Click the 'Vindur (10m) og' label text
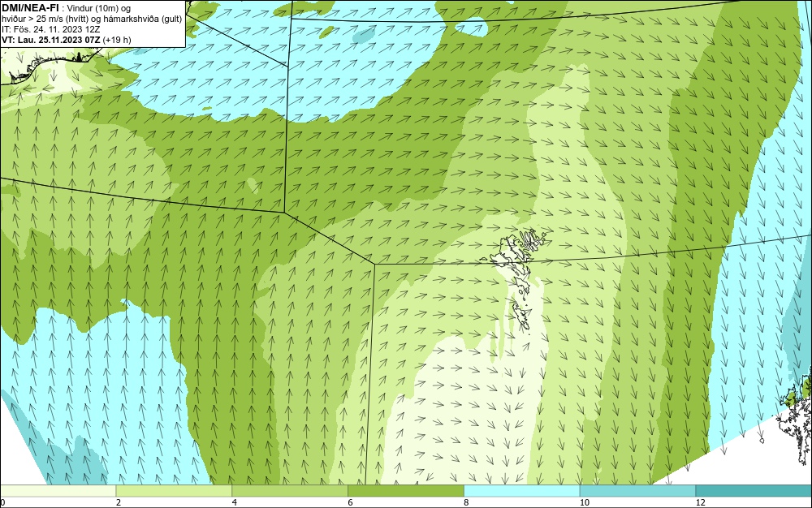This screenshot has width=812, height=508. [99, 8]
